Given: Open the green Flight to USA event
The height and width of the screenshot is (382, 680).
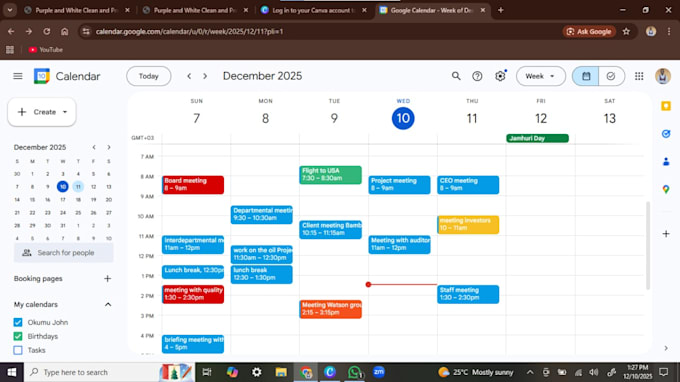Looking at the screenshot, I should 330,175.
